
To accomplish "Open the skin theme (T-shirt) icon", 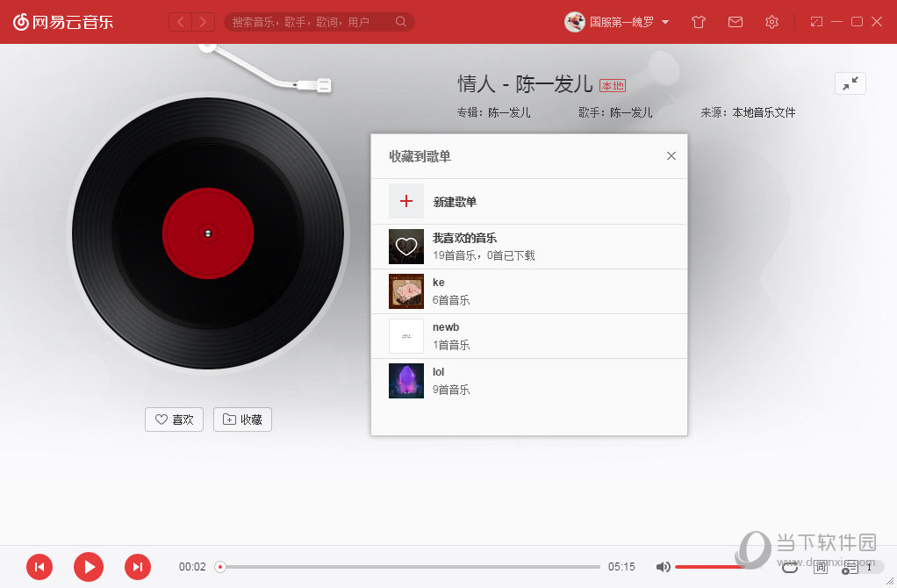I will point(699,22).
